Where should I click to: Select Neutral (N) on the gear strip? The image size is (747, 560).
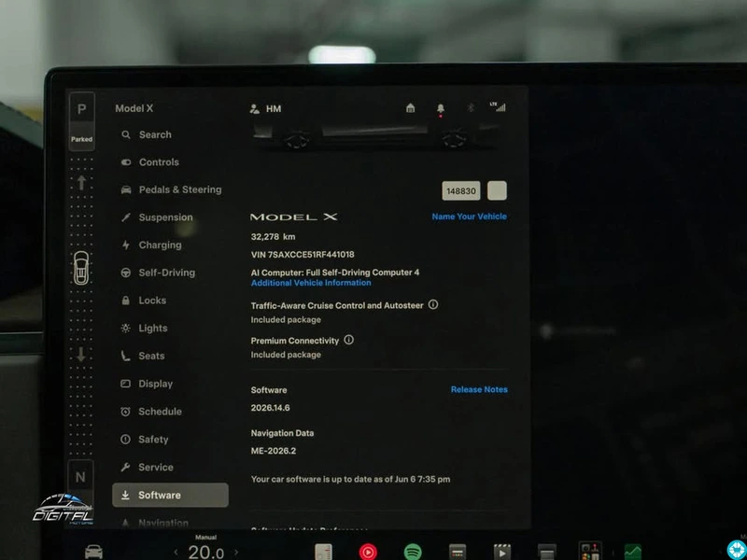[80, 477]
